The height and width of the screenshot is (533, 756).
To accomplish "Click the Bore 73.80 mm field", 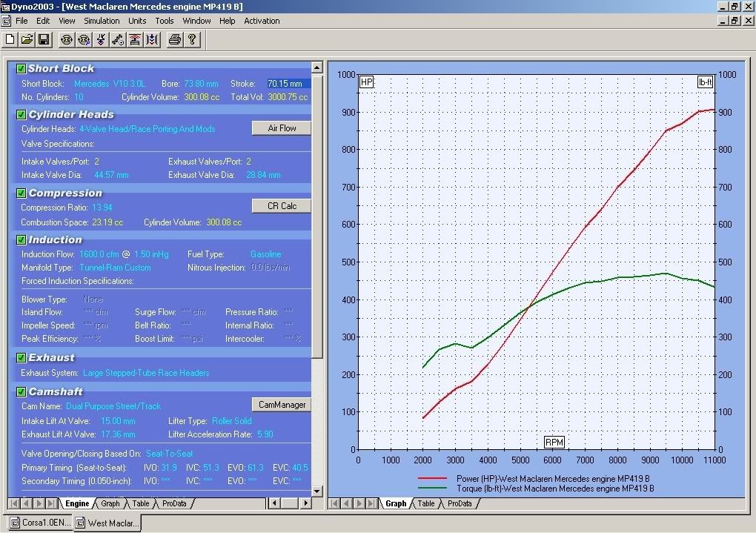I will point(201,84).
